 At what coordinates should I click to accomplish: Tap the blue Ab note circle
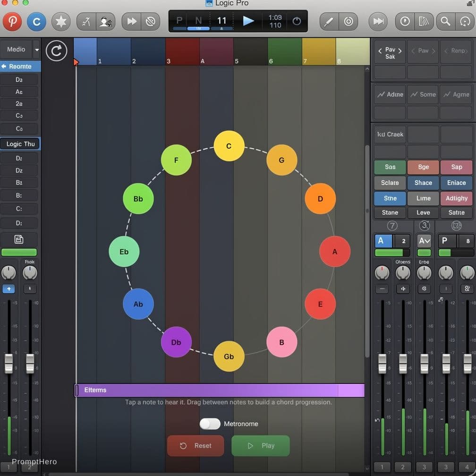click(138, 304)
